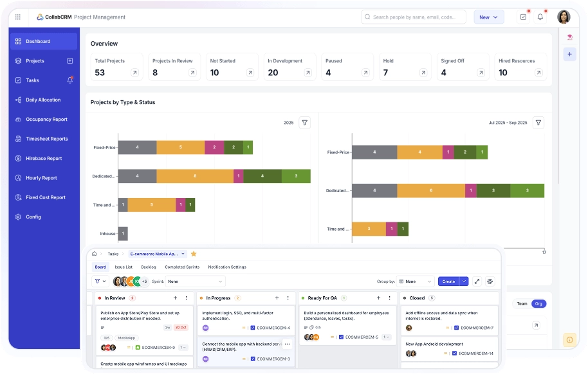Expand the Sprint selector dropdown
Screen dimensions: 588x374
pos(196,281)
